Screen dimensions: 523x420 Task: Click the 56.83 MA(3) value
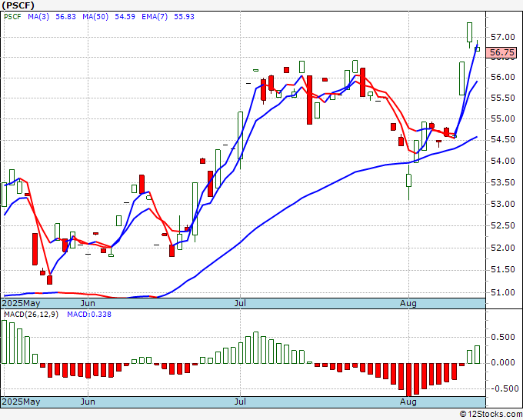(65, 17)
